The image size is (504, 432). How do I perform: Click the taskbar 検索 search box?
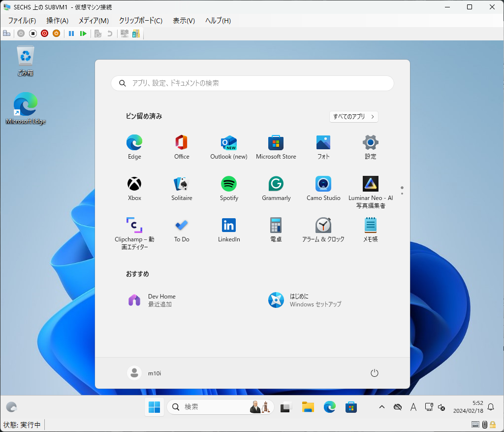tap(220, 407)
